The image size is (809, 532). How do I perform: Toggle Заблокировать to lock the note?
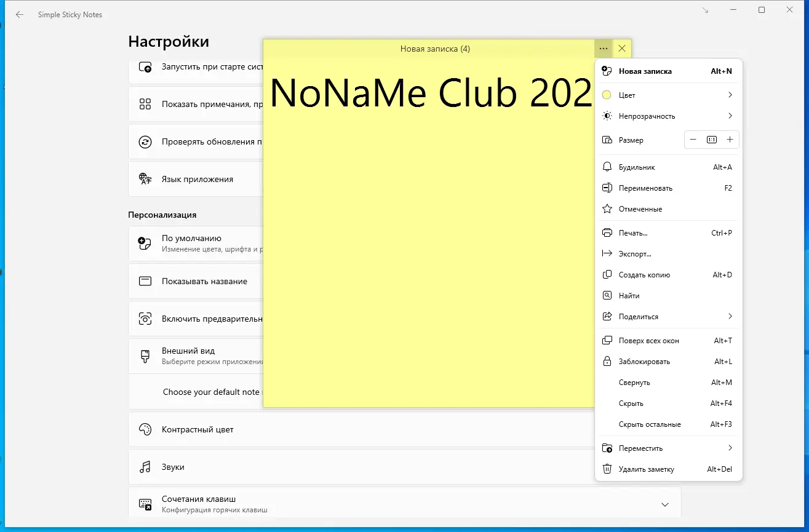coord(669,362)
